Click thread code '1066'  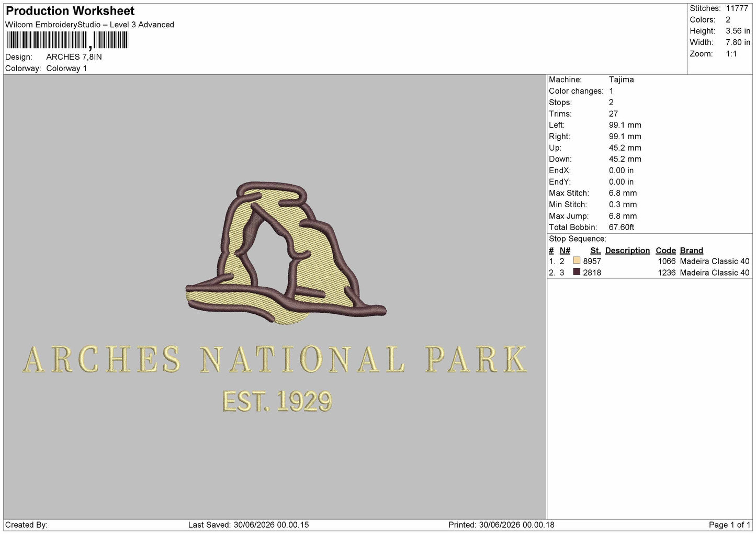click(667, 262)
